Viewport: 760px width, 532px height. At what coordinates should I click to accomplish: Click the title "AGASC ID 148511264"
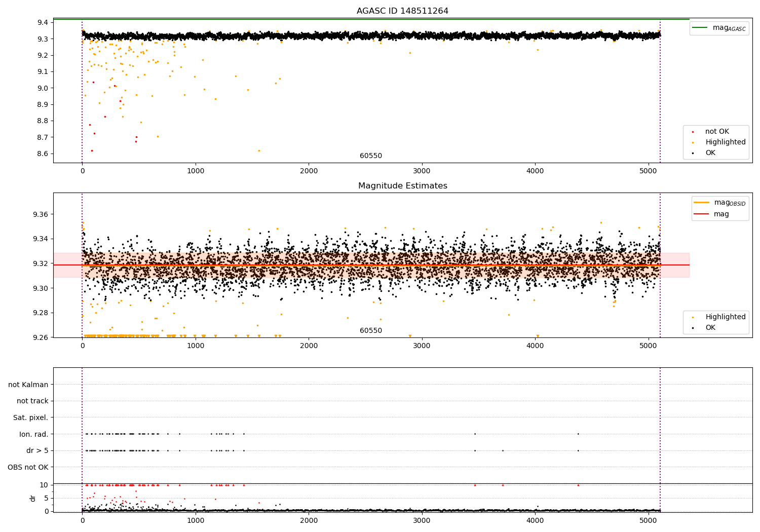pos(402,11)
